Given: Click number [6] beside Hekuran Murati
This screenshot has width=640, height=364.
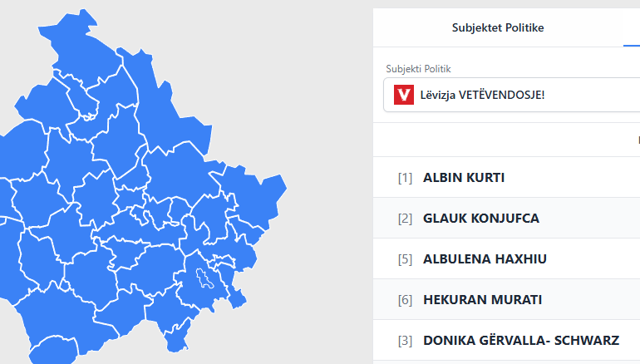Looking at the screenshot, I should (x=405, y=300).
